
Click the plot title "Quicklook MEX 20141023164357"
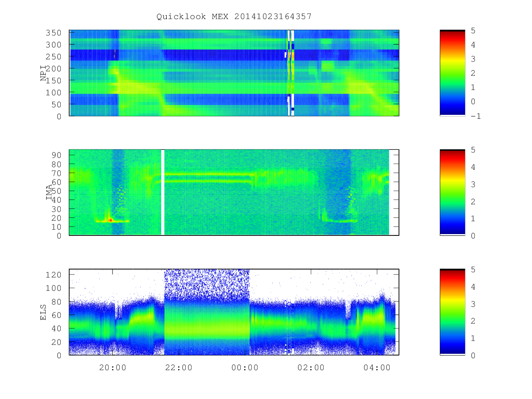point(234,16)
